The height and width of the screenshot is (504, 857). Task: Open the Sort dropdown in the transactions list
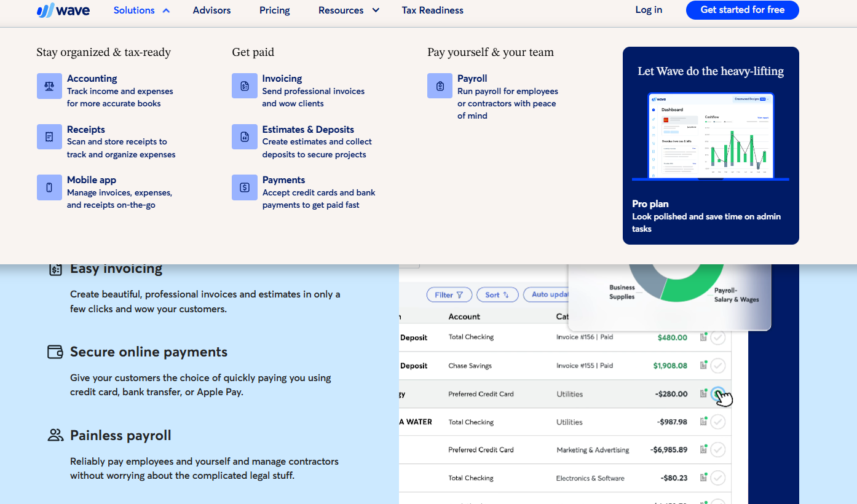coord(497,294)
